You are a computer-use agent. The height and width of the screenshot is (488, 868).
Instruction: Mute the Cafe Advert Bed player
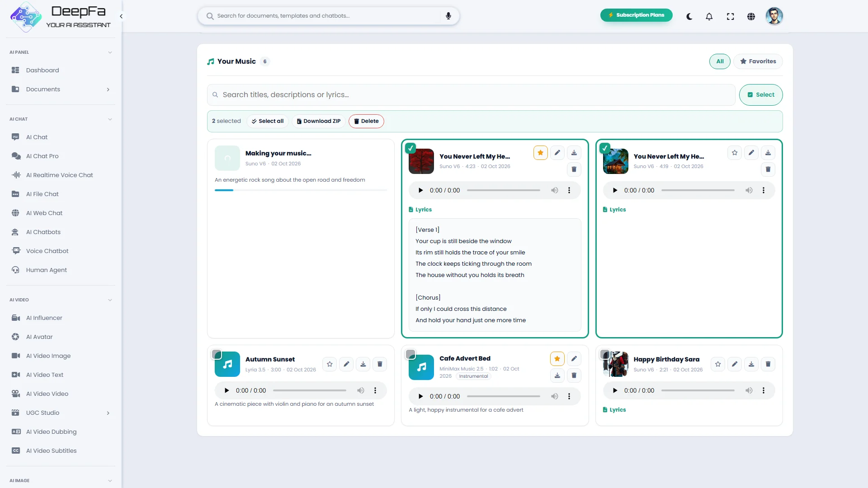[554, 396]
